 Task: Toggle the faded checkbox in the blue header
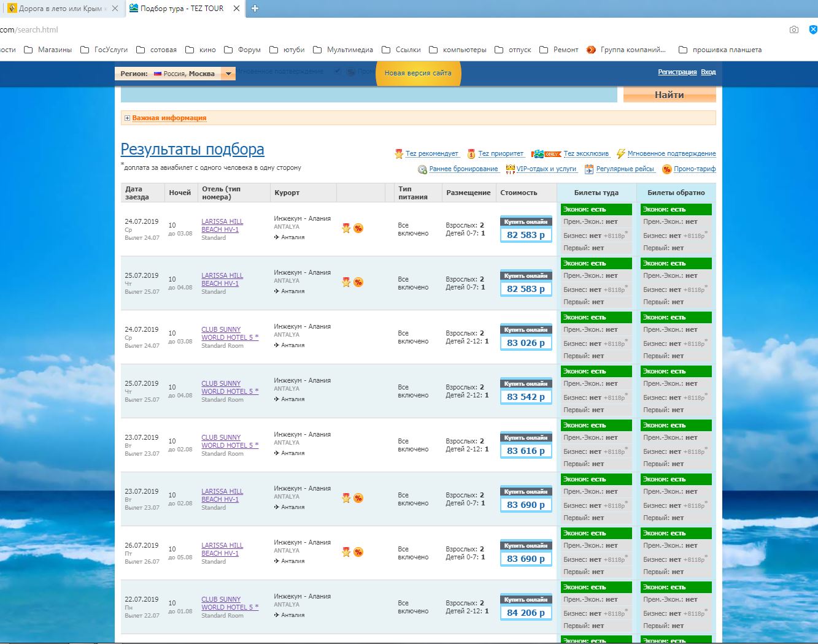click(338, 72)
